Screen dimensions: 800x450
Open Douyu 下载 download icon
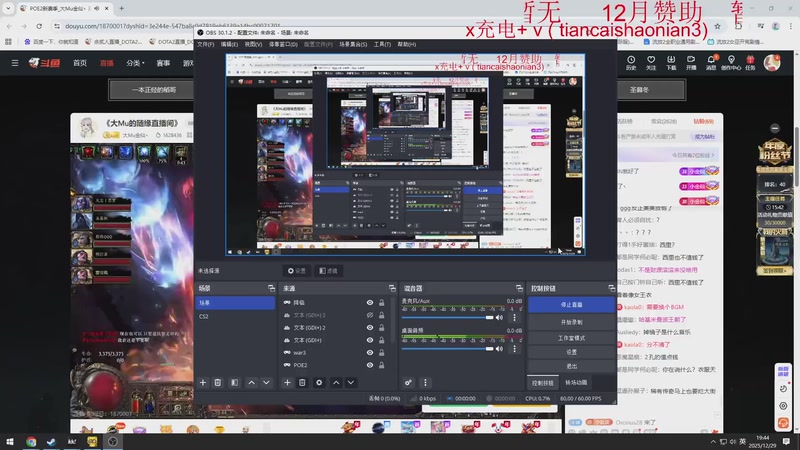pos(671,63)
